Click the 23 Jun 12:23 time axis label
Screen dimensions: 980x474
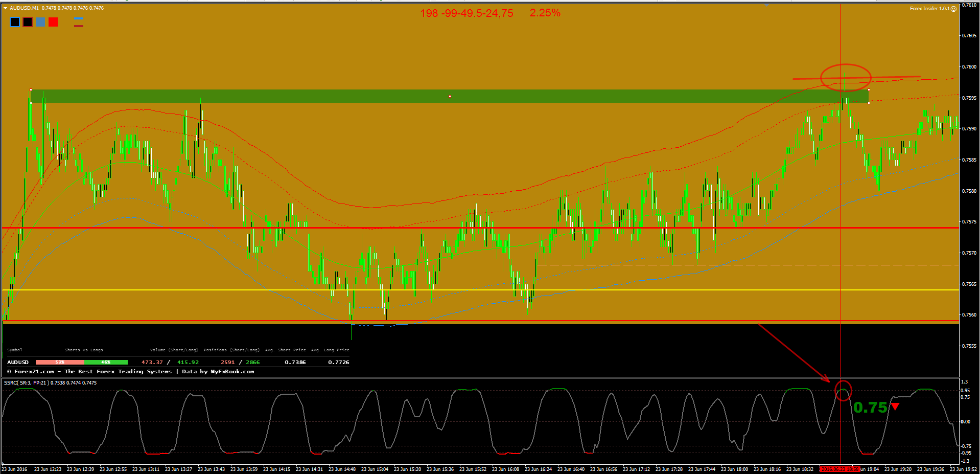[48, 469]
